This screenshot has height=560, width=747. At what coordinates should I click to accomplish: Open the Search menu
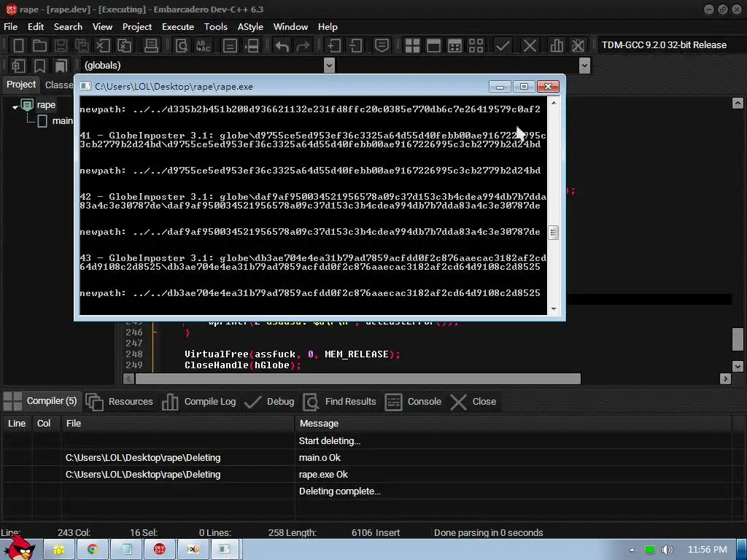pyautogui.click(x=68, y=27)
